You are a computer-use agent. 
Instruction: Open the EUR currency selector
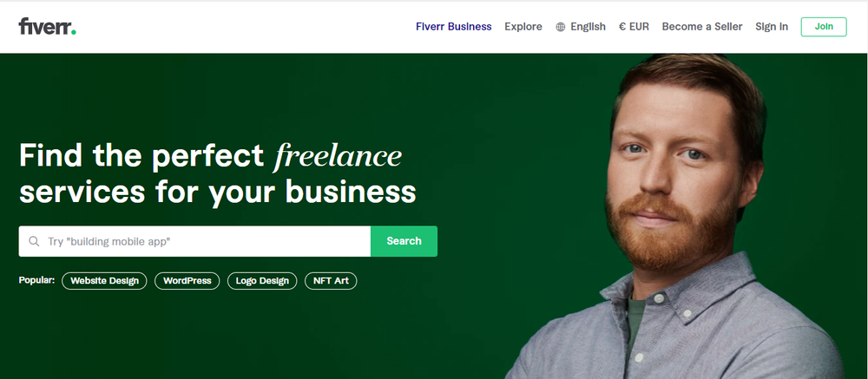634,27
